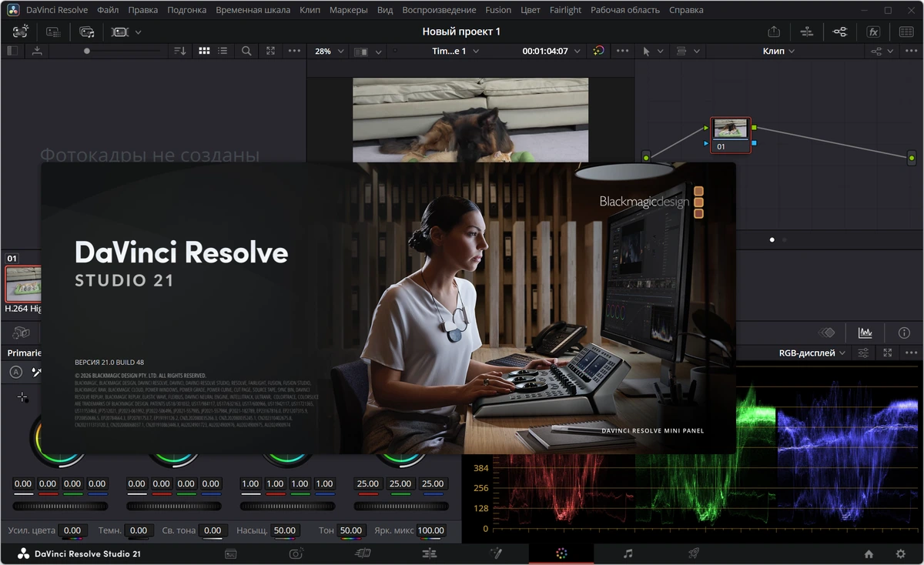The width and height of the screenshot is (924, 565).
Task: Click the import still arrow icon in gallery
Action: coord(37,51)
